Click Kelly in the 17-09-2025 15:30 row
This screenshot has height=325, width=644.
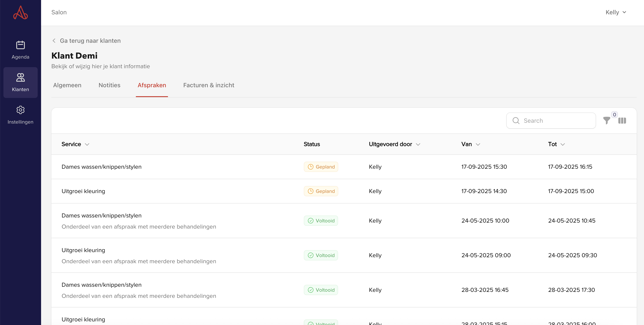pyautogui.click(x=375, y=167)
